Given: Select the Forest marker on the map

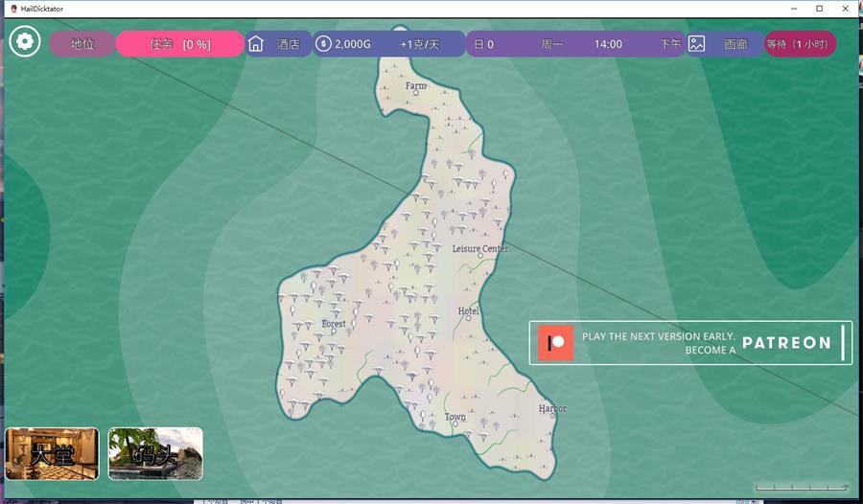Looking at the screenshot, I should (334, 331).
